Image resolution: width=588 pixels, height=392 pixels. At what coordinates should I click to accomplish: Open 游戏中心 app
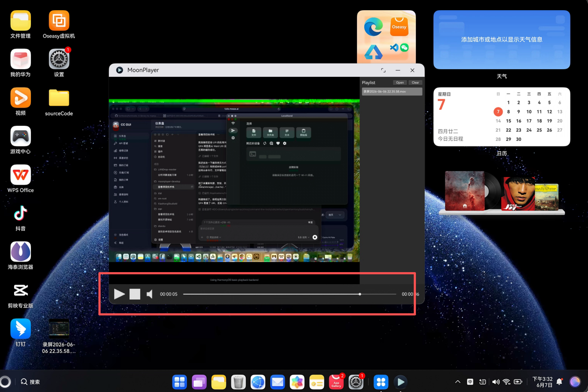point(20,140)
